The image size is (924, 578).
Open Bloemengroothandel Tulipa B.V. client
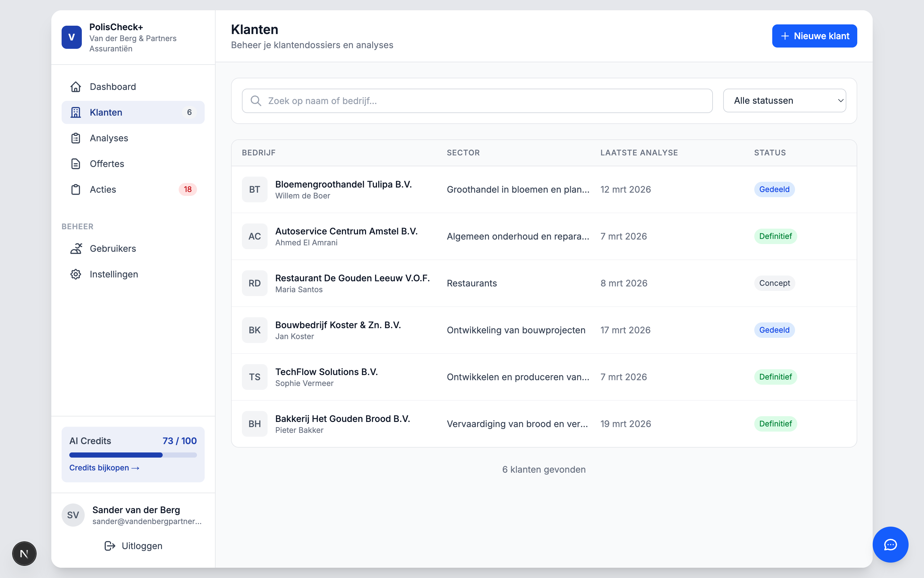(343, 184)
